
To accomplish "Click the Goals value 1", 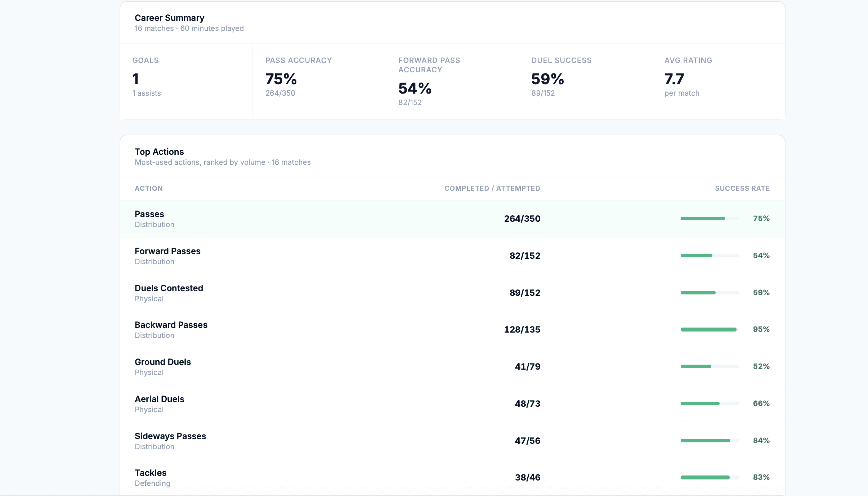I will (135, 79).
